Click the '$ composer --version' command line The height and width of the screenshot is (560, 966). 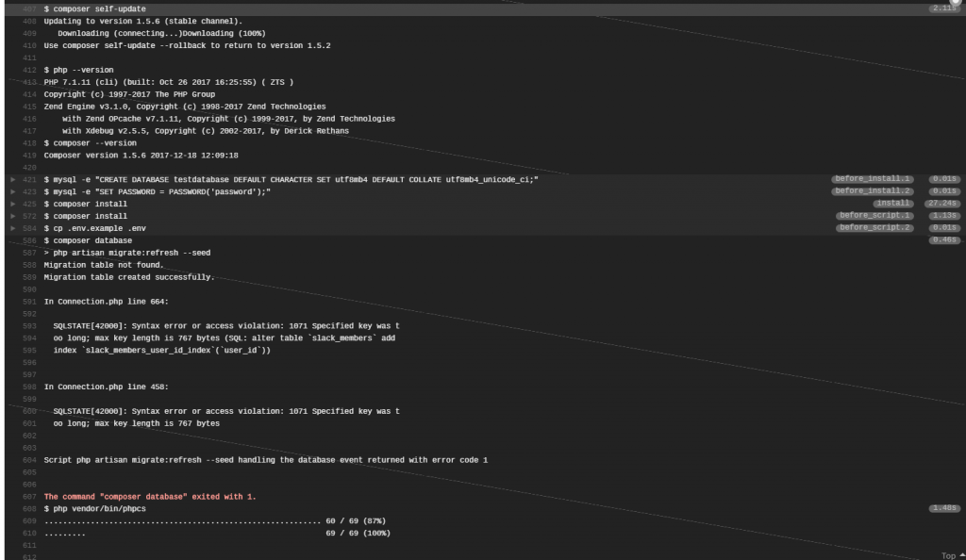[x=90, y=143]
